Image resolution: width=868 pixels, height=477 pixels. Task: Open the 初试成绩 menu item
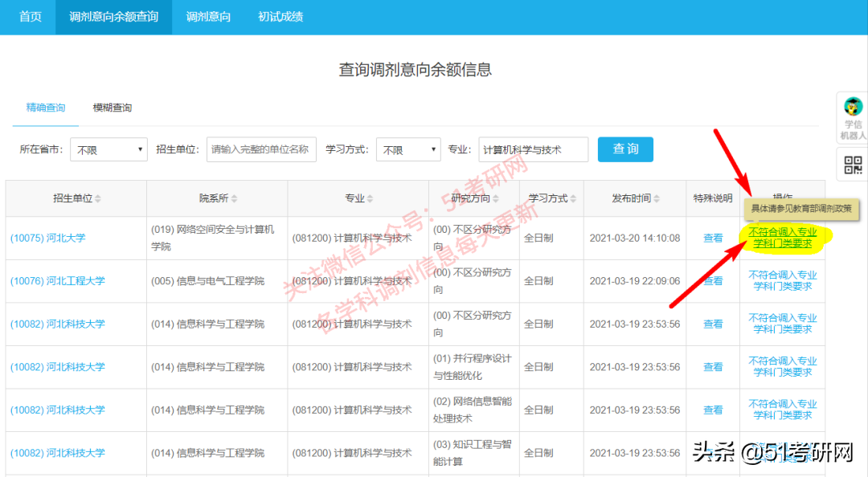pos(280,17)
